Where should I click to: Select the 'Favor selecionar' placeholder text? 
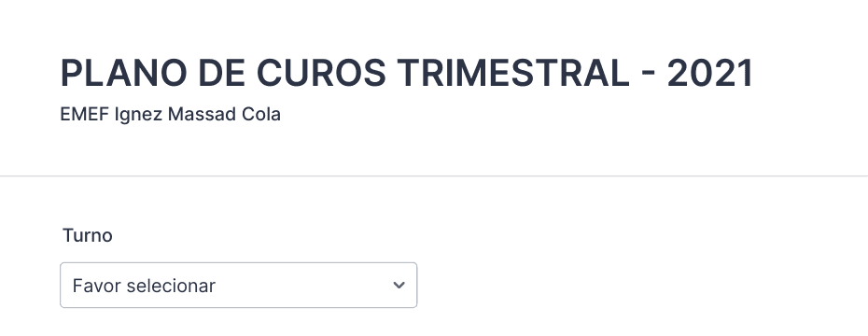[144, 286]
